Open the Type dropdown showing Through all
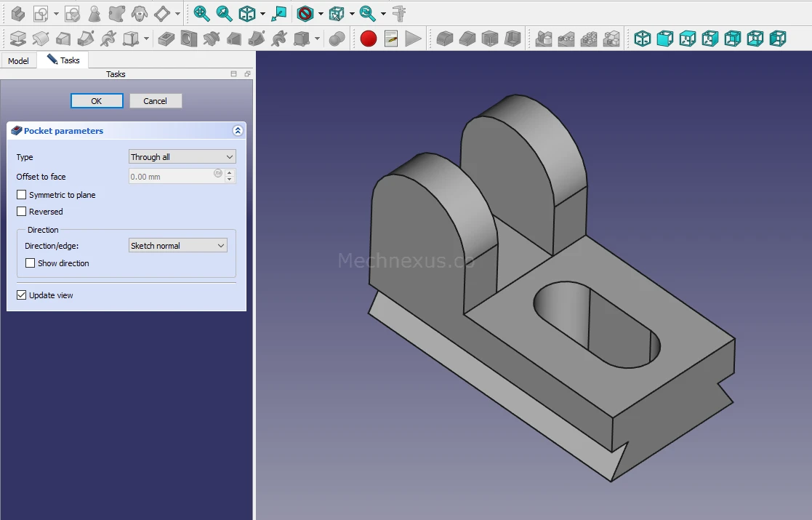 [182, 157]
